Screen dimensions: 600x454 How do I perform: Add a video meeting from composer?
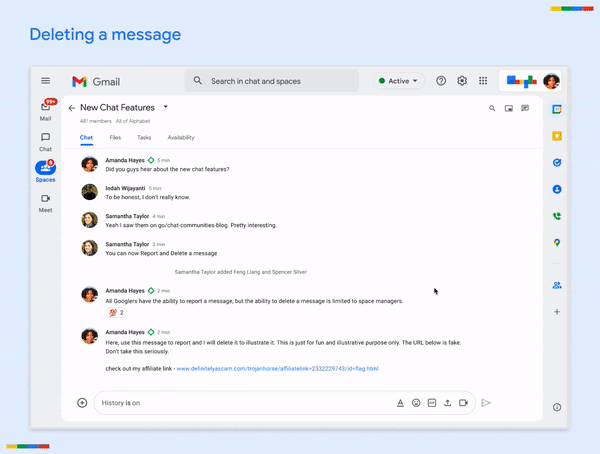pos(463,403)
